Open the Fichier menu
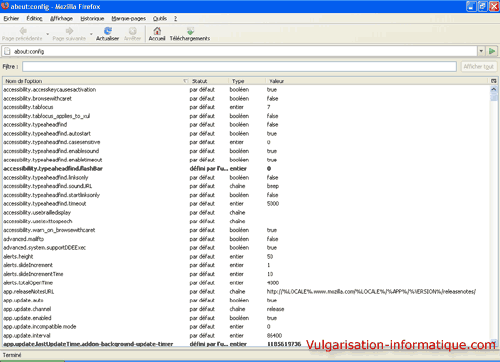This screenshot has width=500, height=362. 11,18
